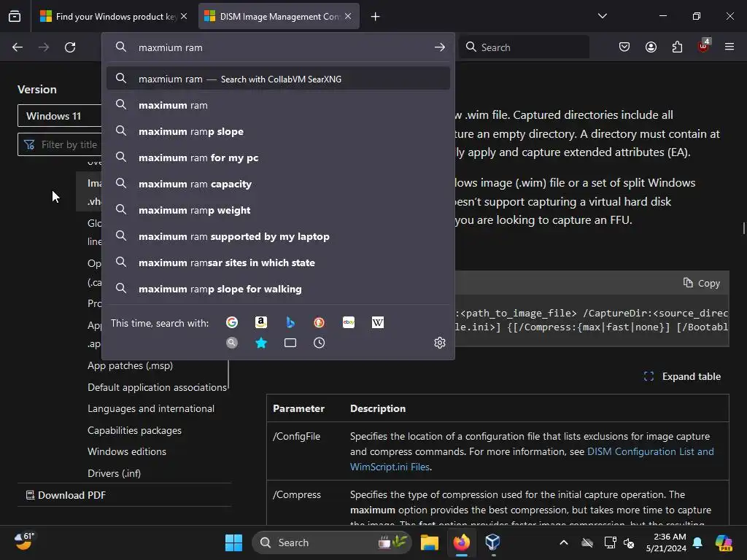Open the Extensions puzzle icon

coord(677,47)
